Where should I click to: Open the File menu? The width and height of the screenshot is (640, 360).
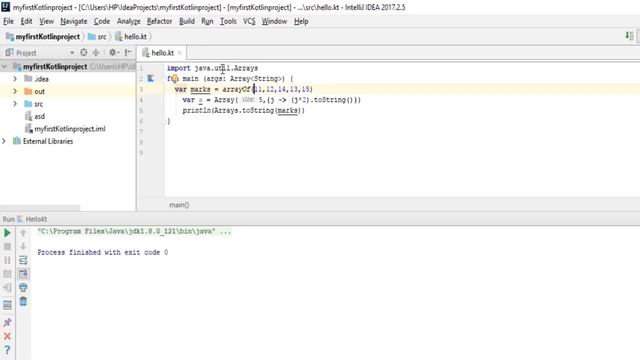pyautogui.click(x=8, y=21)
